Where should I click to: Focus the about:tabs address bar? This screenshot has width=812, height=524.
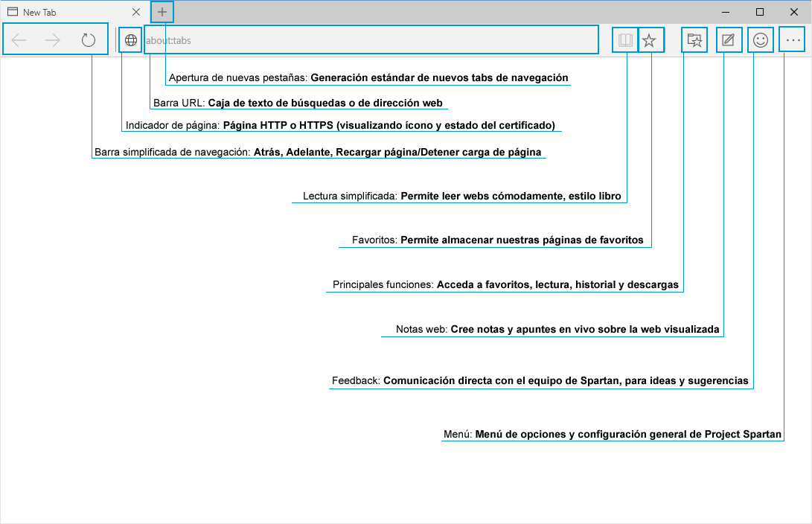[x=371, y=40]
